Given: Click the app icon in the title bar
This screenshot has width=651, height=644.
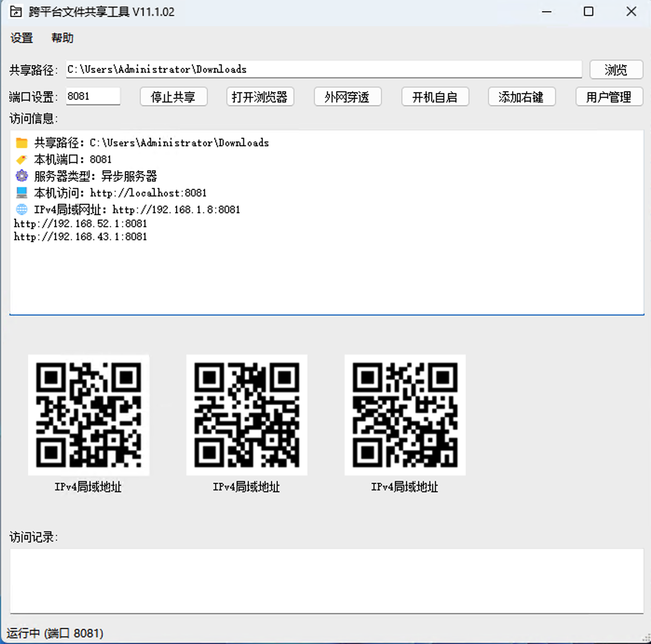Looking at the screenshot, I should point(15,11).
